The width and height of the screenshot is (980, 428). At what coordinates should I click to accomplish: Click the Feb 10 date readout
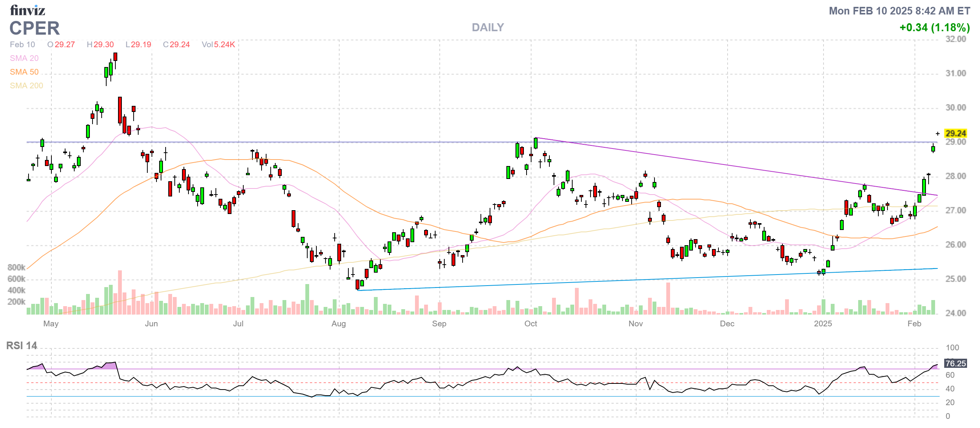(22, 45)
